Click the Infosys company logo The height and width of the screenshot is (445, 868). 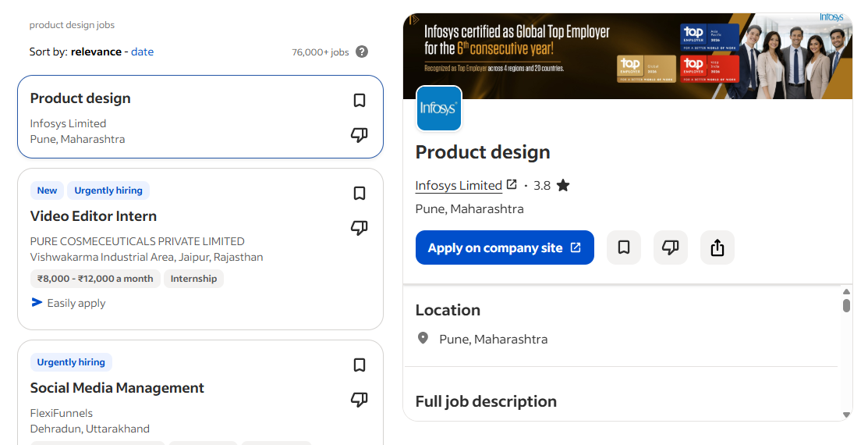pos(439,108)
